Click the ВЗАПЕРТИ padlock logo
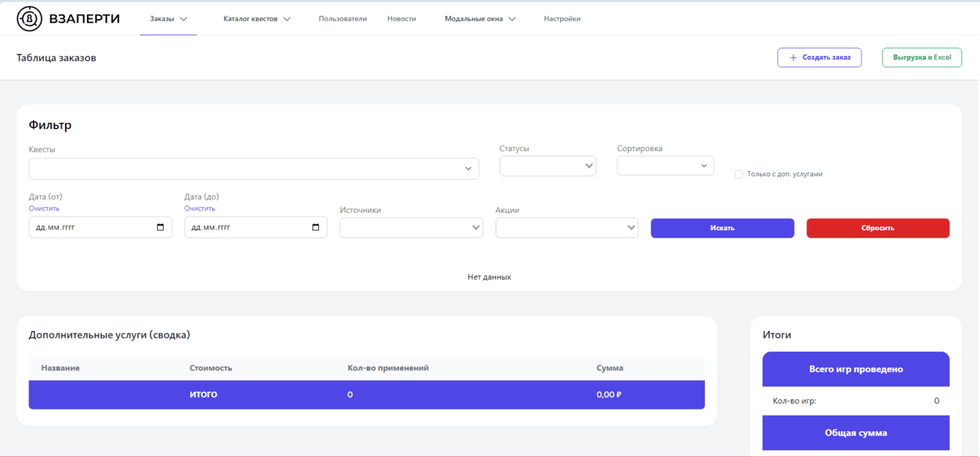The height and width of the screenshot is (457, 980). [x=29, y=18]
